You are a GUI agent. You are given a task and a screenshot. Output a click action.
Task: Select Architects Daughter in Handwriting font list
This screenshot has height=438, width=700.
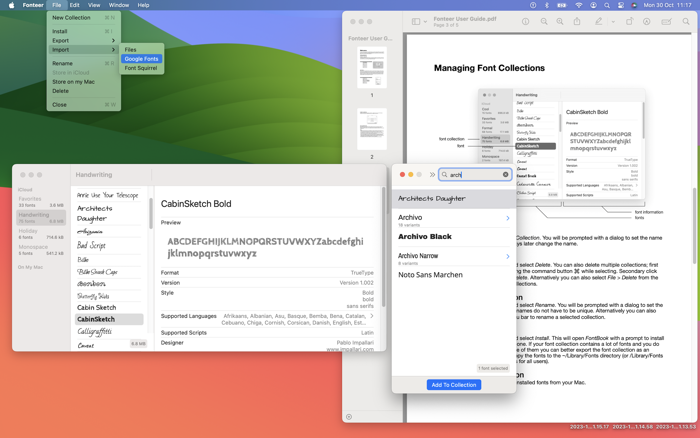109,213
